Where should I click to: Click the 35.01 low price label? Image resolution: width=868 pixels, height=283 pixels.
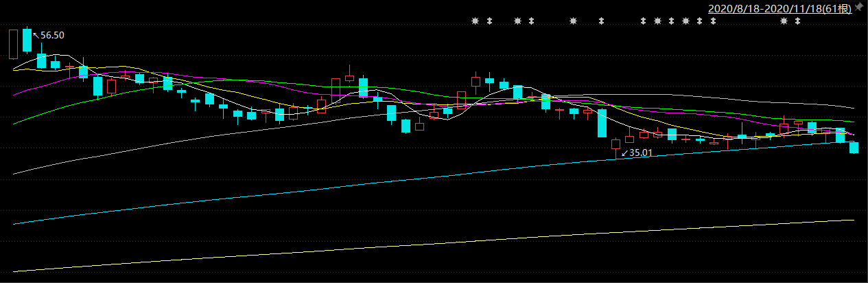pyautogui.click(x=640, y=152)
